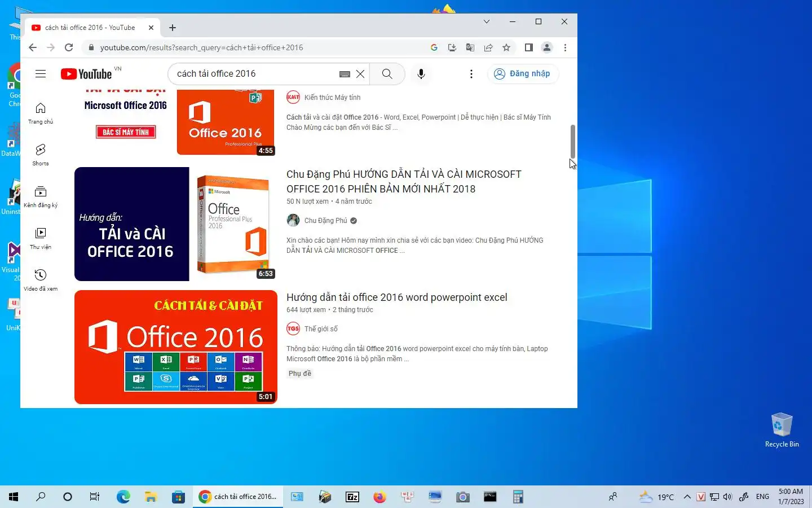Image resolution: width=812 pixels, height=508 pixels.
Task: Go back in Chrome
Action: [33, 47]
